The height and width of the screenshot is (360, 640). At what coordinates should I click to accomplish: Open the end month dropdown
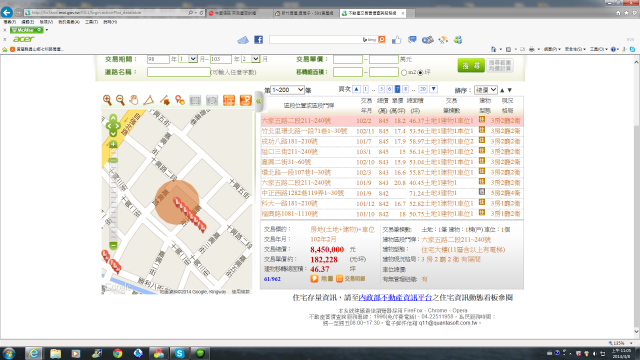(x=250, y=59)
